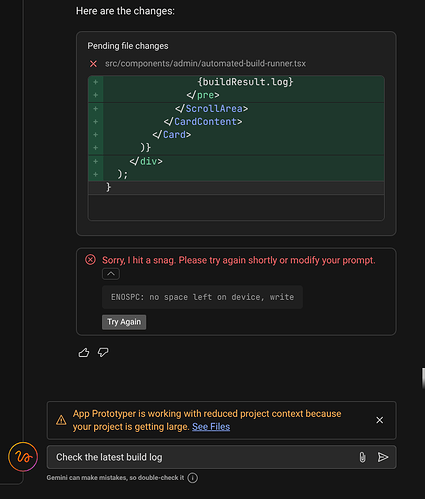Viewport: 425px width, 499px height.
Task: Click the thumbs down feedback icon
Action: (x=103, y=352)
